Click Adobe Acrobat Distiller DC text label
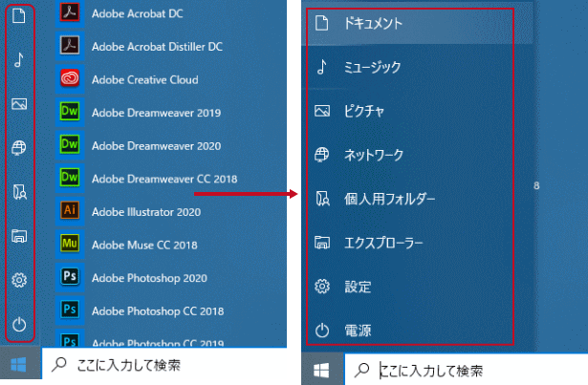Screen dimensions: 588x385 (157, 47)
